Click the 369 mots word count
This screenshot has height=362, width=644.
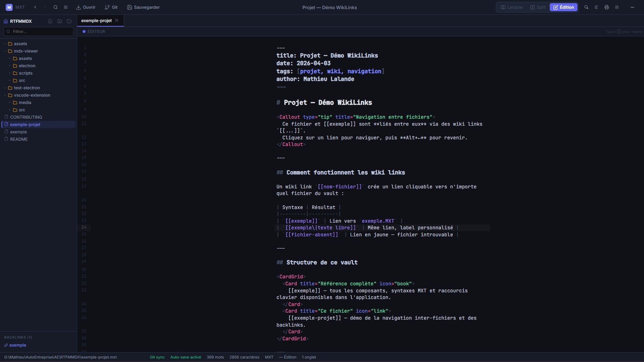(x=215, y=357)
